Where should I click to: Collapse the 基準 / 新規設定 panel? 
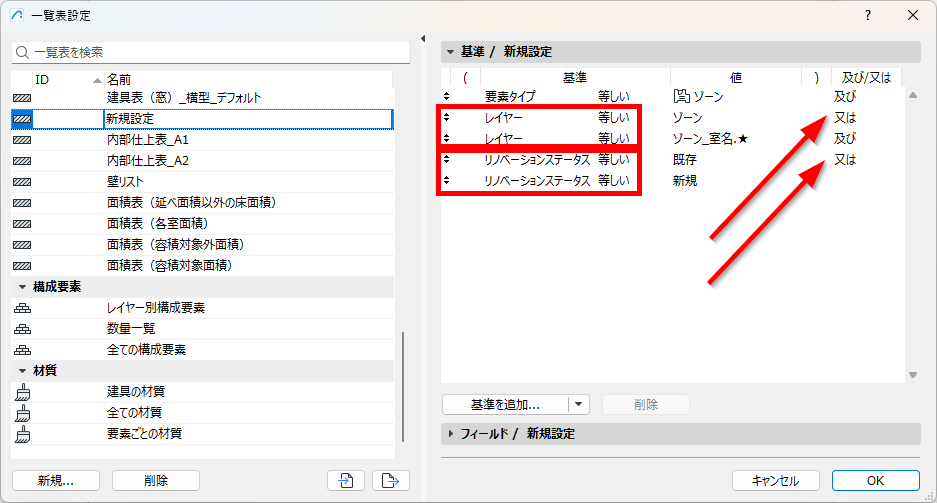[451, 52]
